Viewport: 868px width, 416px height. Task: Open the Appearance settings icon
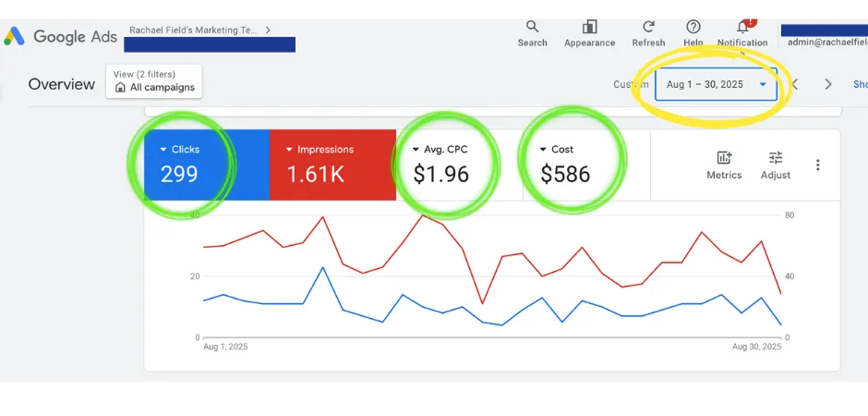coord(589,27)
